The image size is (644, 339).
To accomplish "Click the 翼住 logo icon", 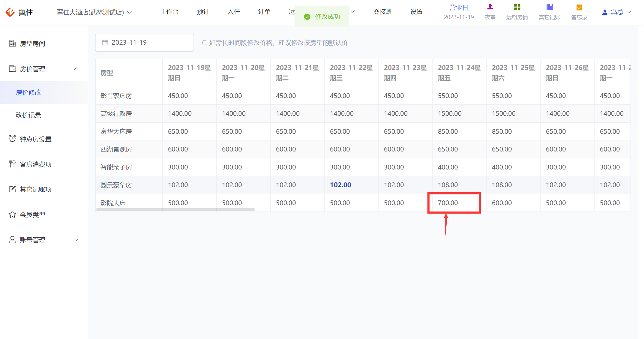I will [10, 12].
